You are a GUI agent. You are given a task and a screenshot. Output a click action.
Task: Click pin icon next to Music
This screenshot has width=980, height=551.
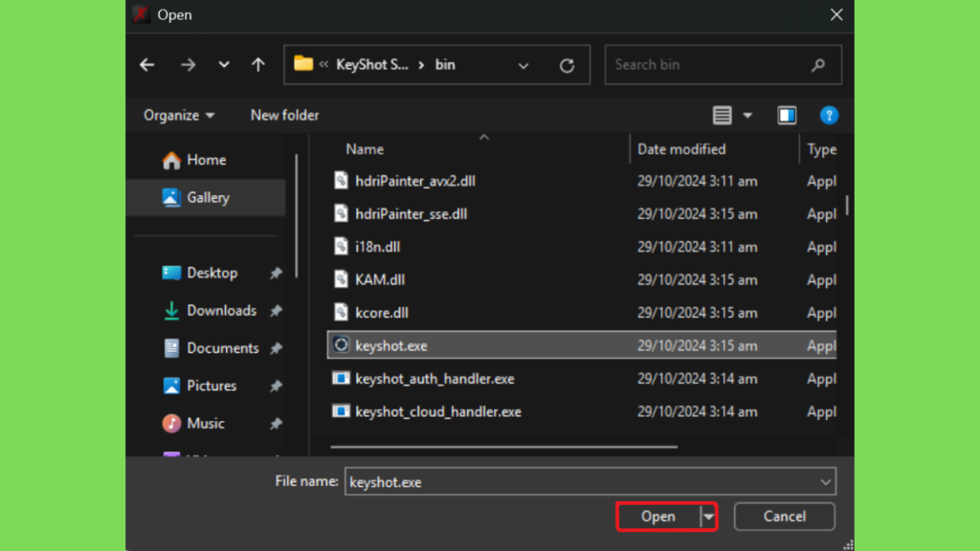[x=276, y=424]
